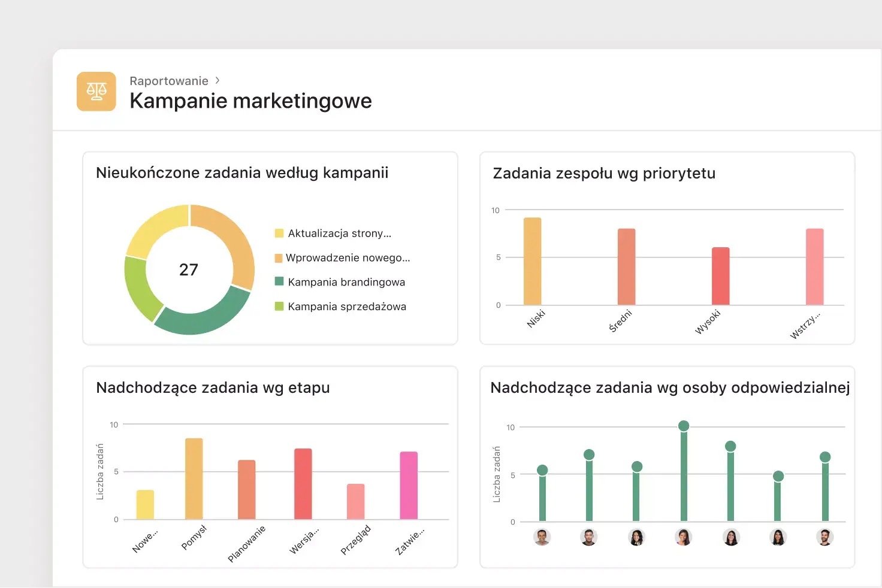Select the yellow Aktualizacja strony legend swatch
This screenshot has height=588, width=882.
279,234
